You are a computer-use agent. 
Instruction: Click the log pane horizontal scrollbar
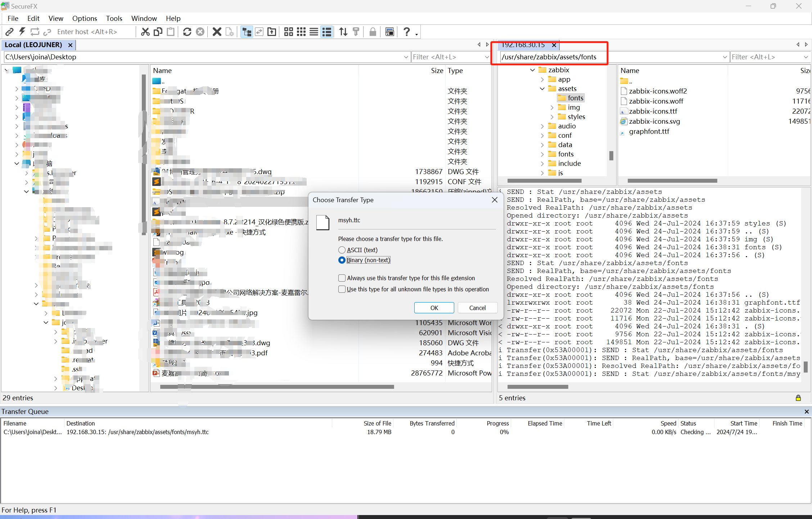538,387
